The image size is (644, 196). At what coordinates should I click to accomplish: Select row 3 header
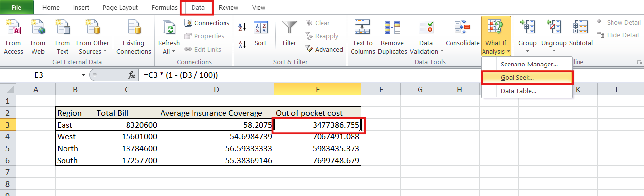pos(8,125)
